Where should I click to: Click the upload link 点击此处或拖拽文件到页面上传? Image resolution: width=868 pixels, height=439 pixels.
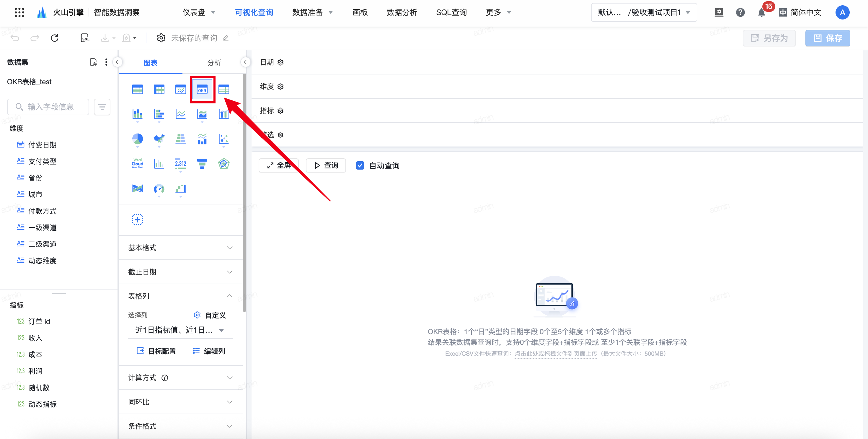[x=556, y=354]
